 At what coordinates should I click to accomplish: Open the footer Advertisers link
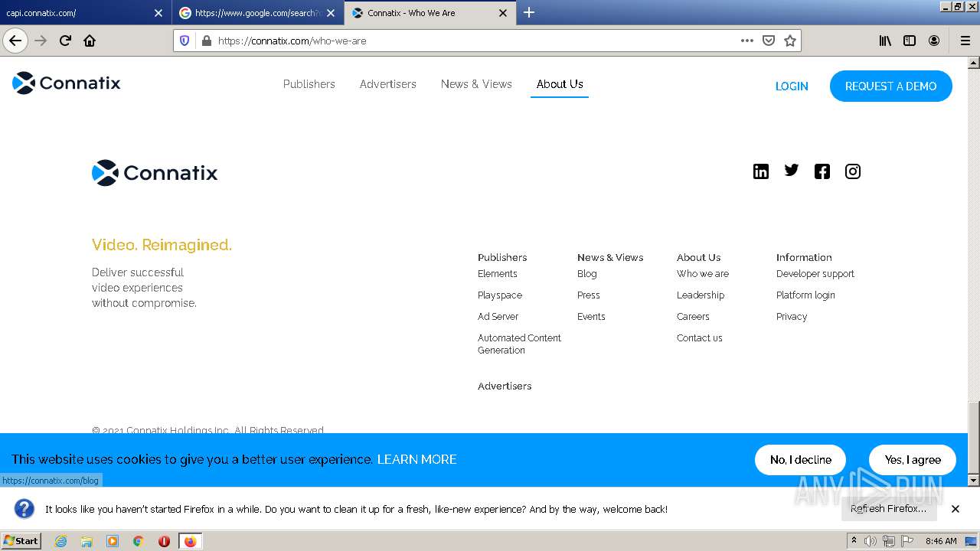coord(505,386)
